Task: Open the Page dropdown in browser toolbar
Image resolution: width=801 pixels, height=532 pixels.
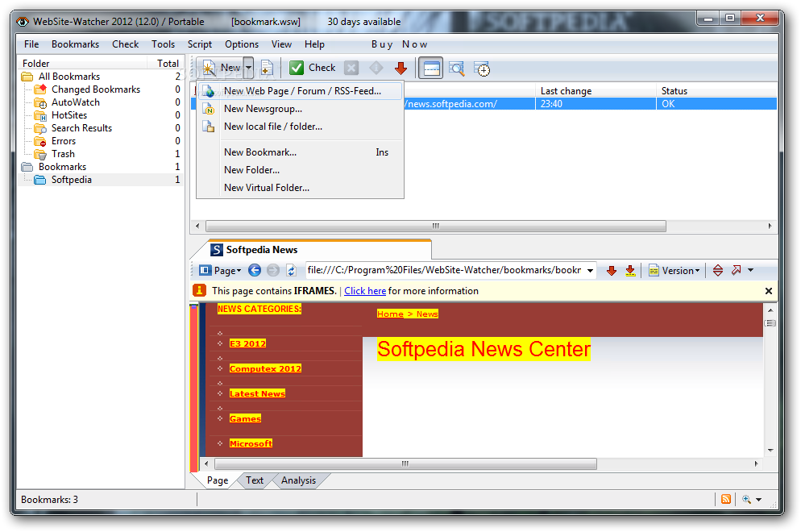Action: (220, 270)
